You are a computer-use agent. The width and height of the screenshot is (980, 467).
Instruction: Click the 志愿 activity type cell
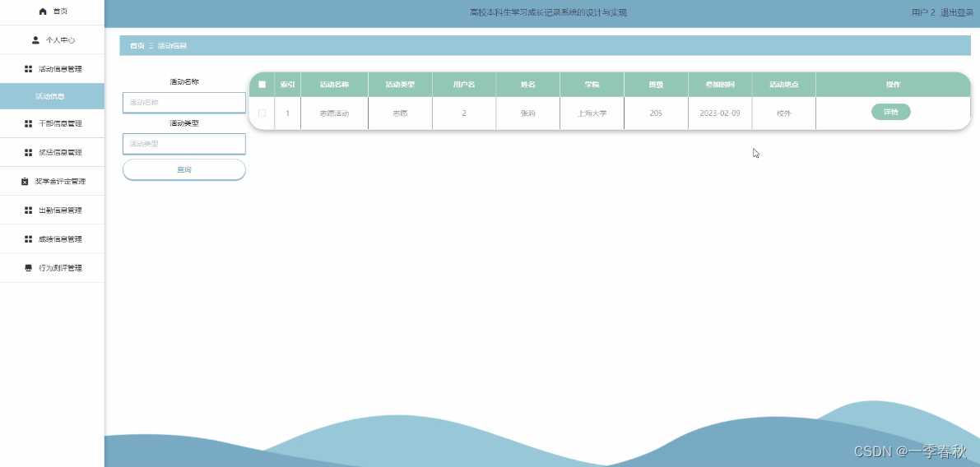(x=400, y=113)
